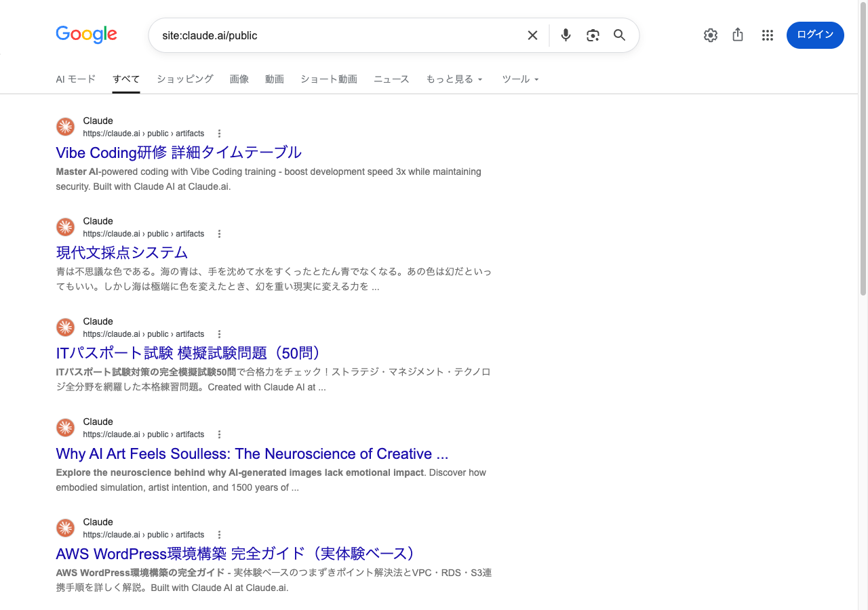This screenshot has height=610, width=868.
Task: Clear the search box with the X icon
Action: pos(532,35)
